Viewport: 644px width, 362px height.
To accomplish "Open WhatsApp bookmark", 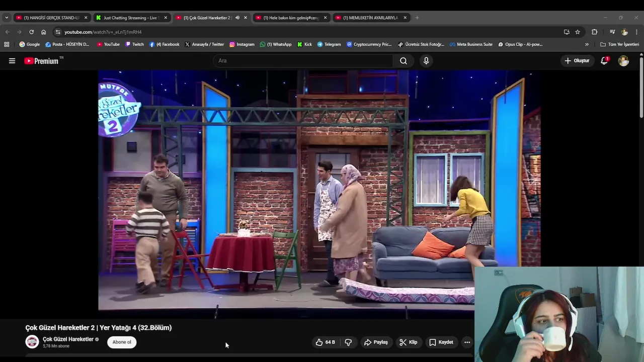I will coord(276,44).
